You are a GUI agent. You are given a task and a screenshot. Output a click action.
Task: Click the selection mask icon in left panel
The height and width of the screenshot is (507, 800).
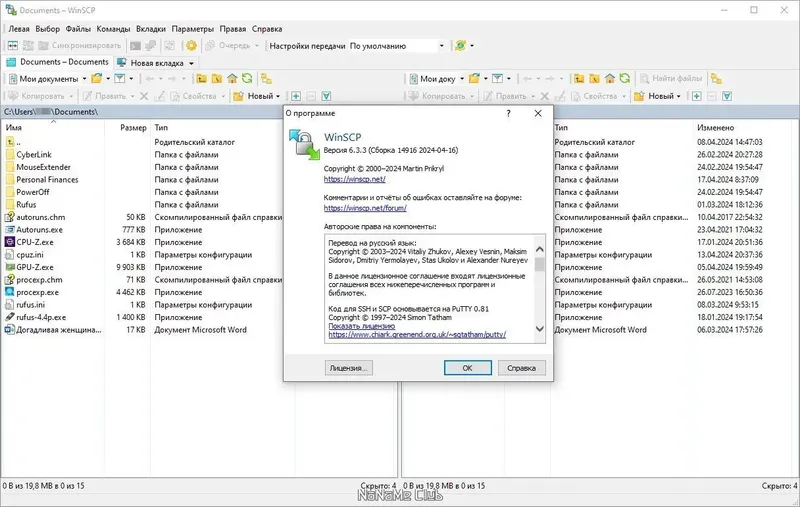(x=327, y=96)
